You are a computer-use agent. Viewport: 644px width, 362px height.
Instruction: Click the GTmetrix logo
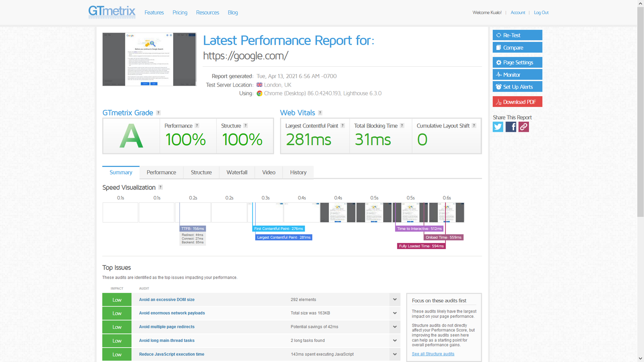tap(111, 11)
